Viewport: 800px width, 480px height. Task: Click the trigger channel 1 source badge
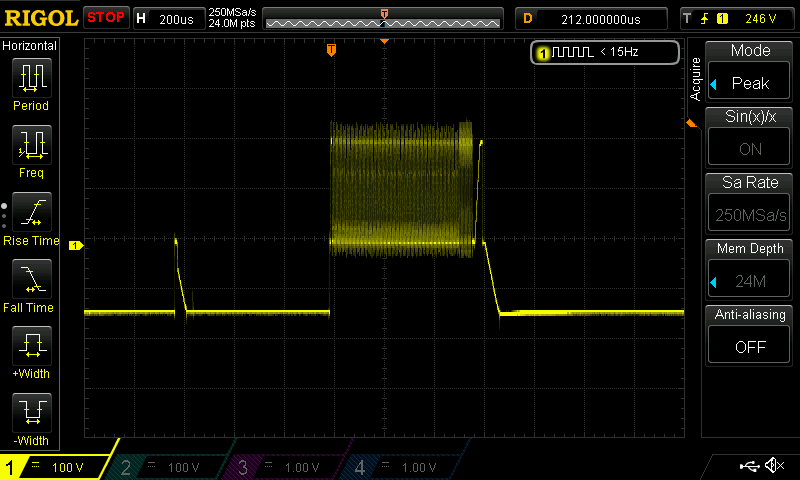[x=722, y=19]
